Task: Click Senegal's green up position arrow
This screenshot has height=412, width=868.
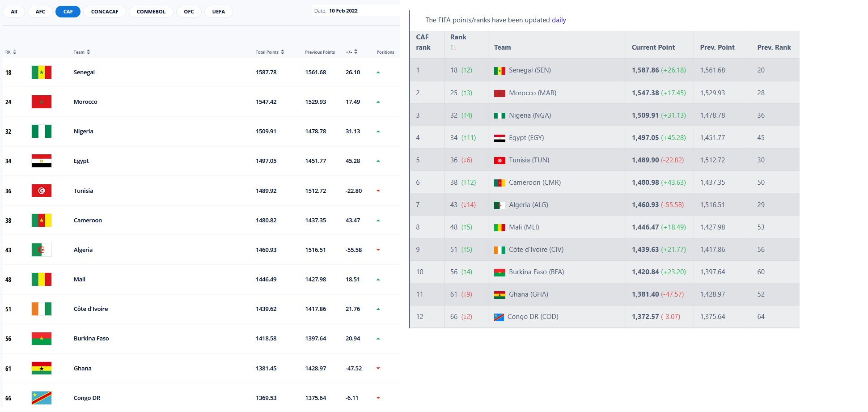Action: [x=378, y=72]
